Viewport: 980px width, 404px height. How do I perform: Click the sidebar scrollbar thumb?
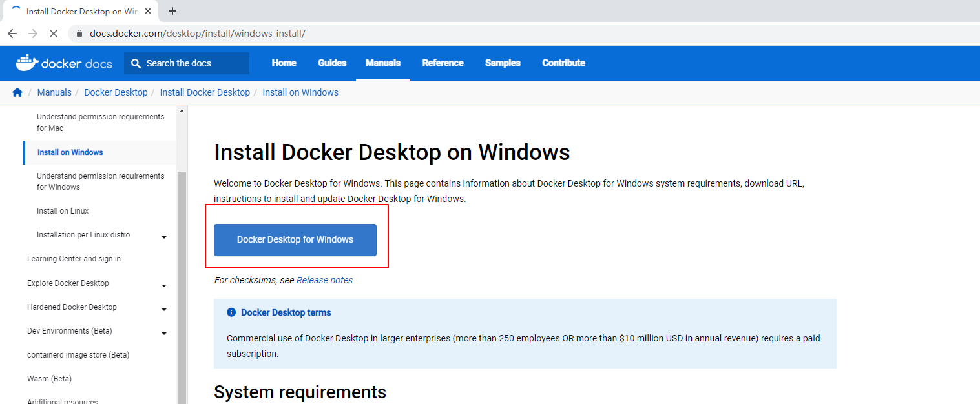(182, 287)
